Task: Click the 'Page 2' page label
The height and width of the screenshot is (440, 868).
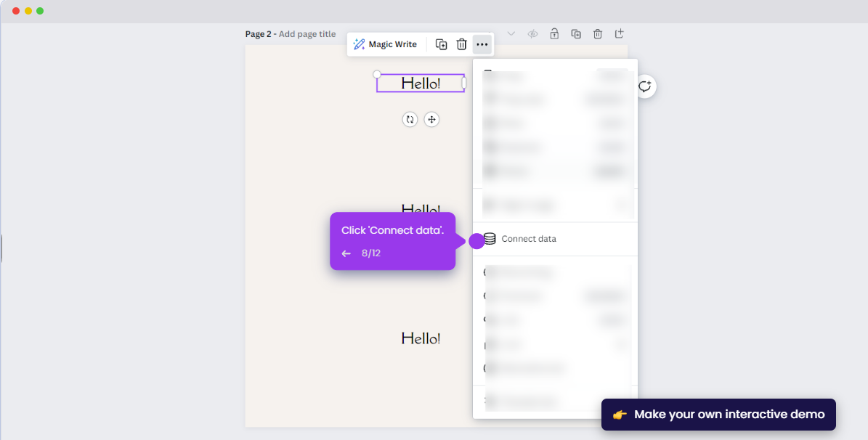Action: click(259, 33)
